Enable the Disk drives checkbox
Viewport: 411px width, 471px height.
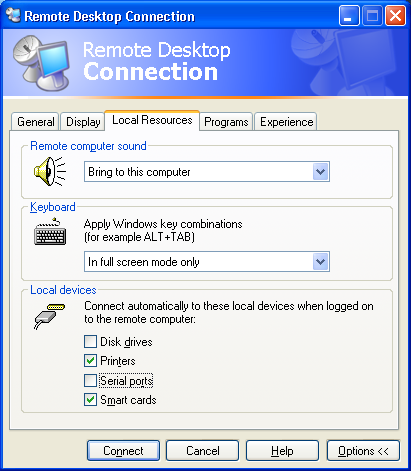click(90, 342)
